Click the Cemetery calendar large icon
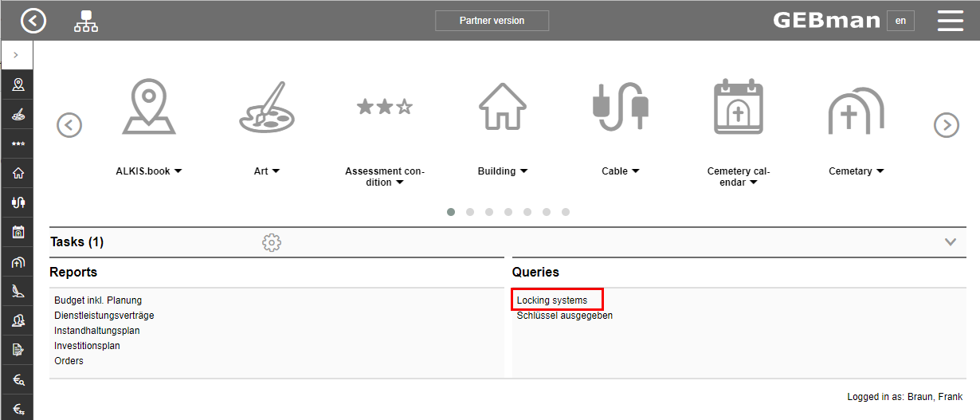 [x=739, y=106]
